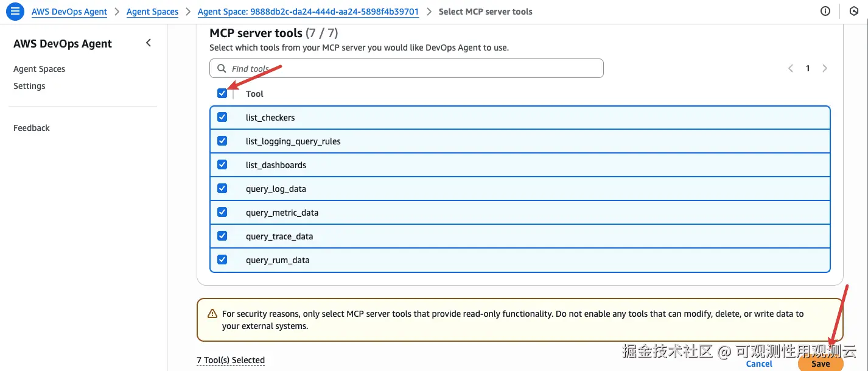Image resolution: width=868 pixels, height=371 pixels.
Task: Open the hamburger navigation menu
Action: pyautogui.click(x=15, y=11)
